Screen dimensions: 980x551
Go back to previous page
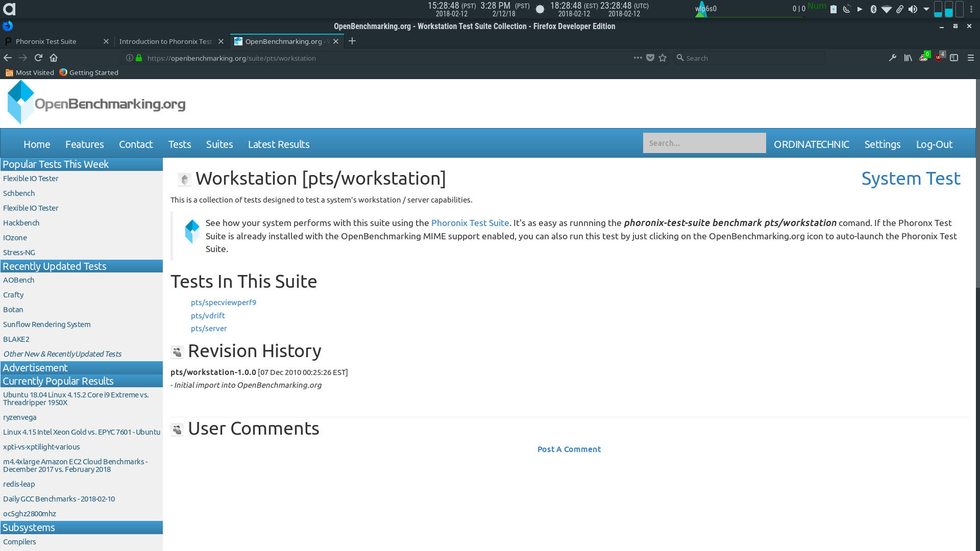8,58
